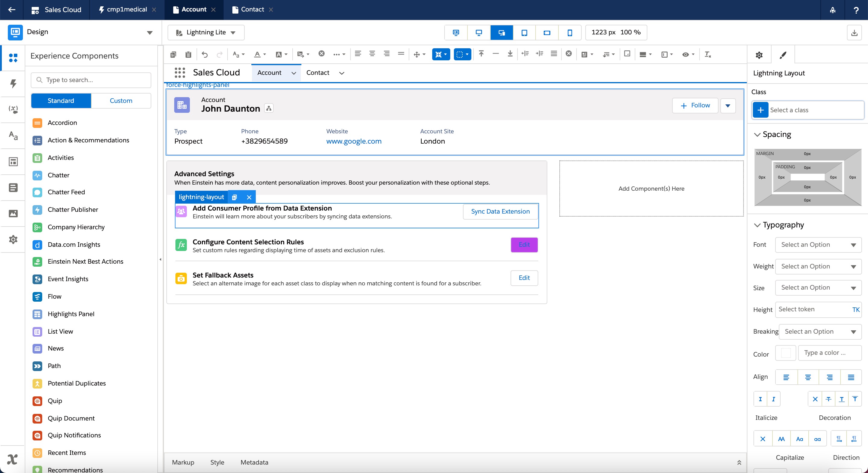Open the Size select dropdown
Screen dimensions: 868x473
coord(818,288)
